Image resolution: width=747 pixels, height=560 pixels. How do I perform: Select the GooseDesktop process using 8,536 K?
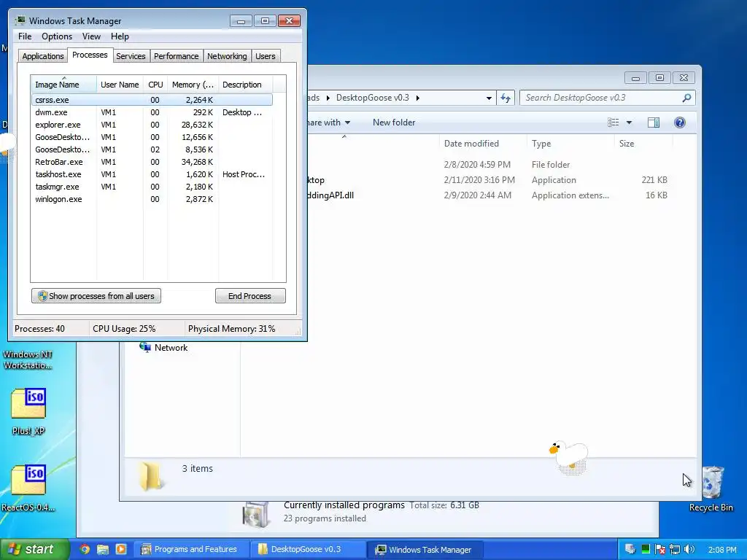(x=152, y=149)
